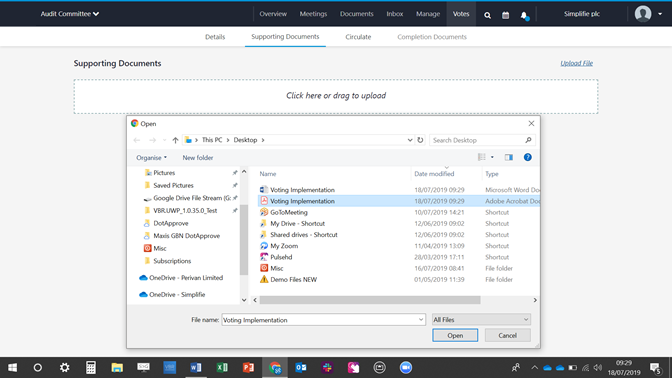Open Organise dropdown menu

pyautogui.click(x=151, y=158)
